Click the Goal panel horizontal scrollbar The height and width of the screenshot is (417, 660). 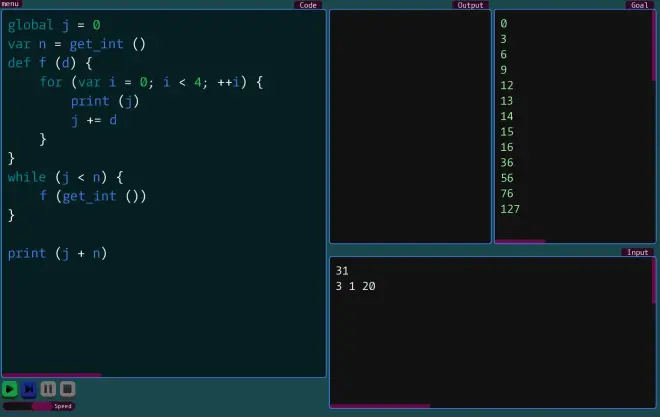coord(520,241)
